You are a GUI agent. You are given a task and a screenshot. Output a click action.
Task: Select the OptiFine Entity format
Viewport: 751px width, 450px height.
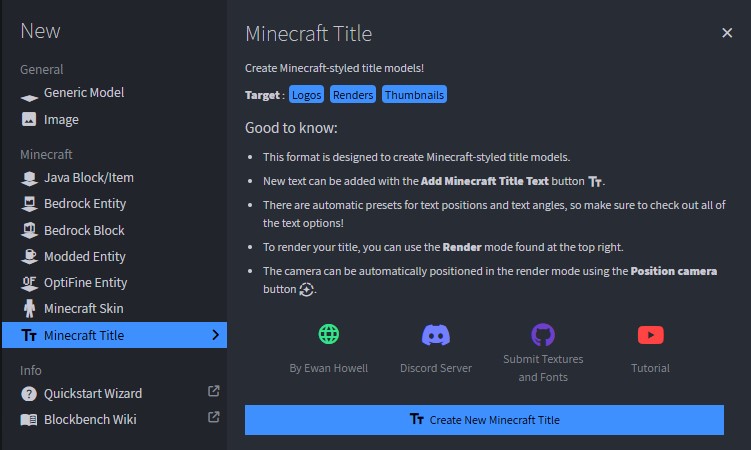click(85, 283)
